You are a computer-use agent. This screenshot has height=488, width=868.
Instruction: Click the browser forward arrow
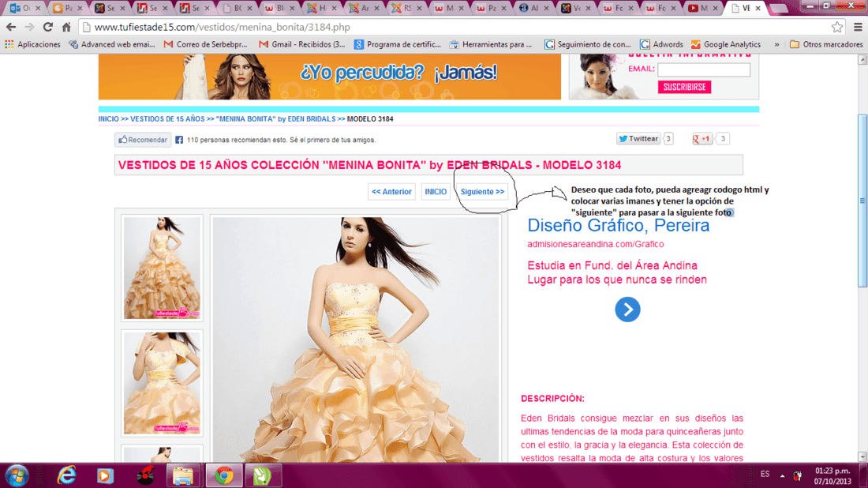(x=29, y=27)
